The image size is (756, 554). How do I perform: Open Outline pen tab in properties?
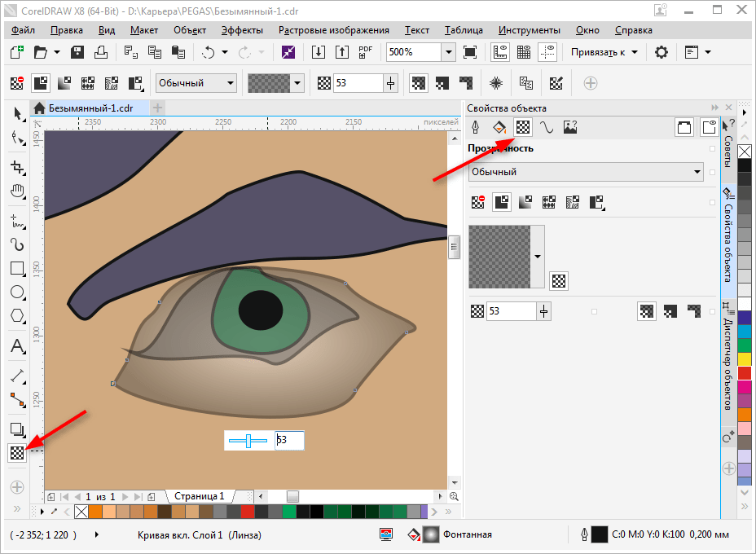pyautogui.click(x=477, y=127)
